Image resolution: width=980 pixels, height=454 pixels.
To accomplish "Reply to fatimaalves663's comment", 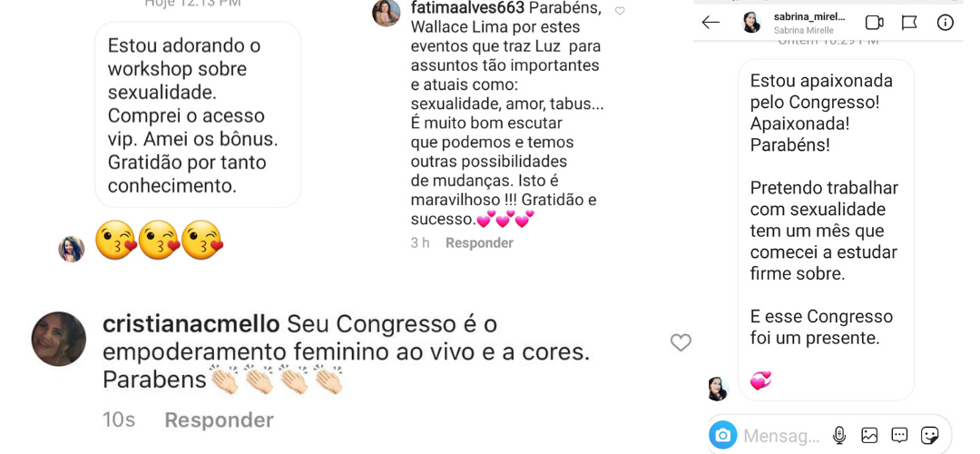I will (479, 242).
